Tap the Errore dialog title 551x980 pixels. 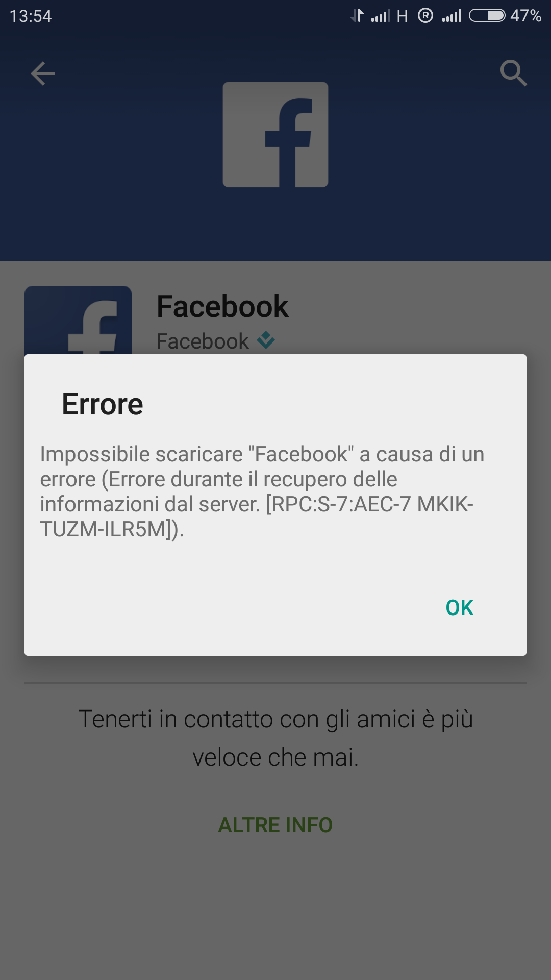click(103, 404)
